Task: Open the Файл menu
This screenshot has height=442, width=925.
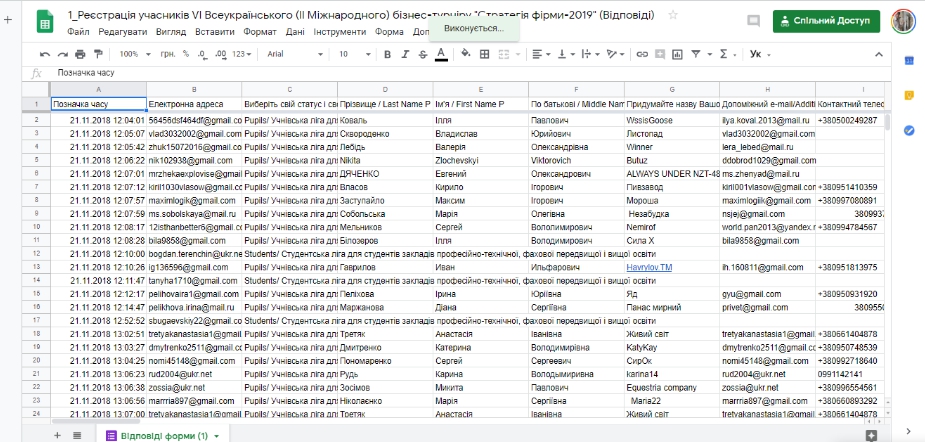Action: (x=79, y=32)
